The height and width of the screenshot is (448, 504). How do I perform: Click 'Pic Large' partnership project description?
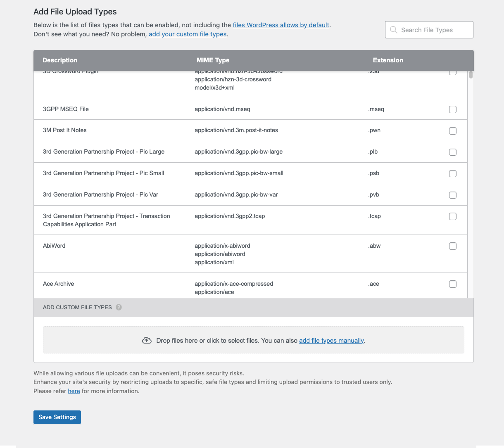point(104,152)
